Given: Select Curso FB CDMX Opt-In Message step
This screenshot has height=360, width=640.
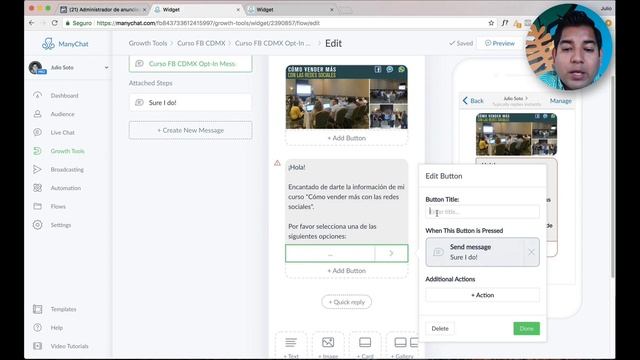Looking at the screenshot, I should [191, 64].
